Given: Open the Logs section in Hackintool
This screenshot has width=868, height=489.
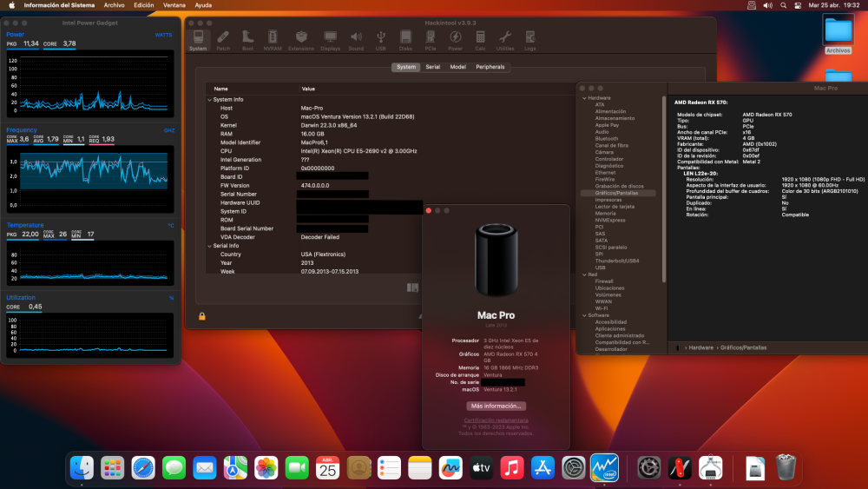Looking at the screenshot, I should tap(529, 41).
